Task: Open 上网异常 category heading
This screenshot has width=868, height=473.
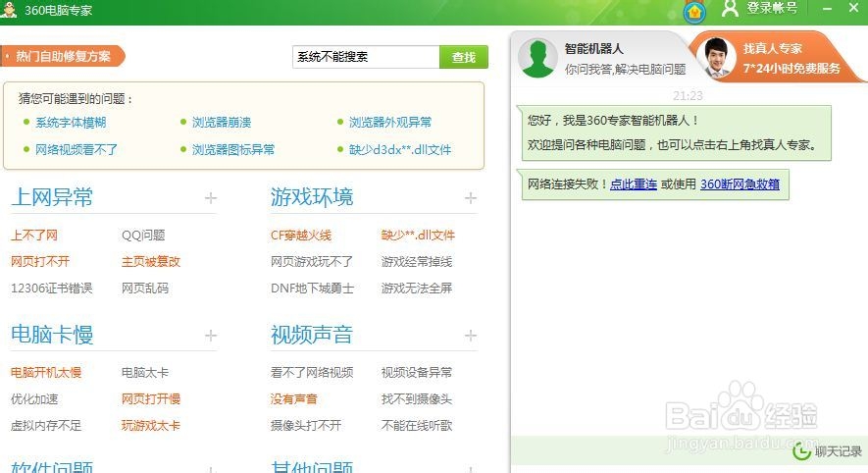Action: click(x=52, y=197)
